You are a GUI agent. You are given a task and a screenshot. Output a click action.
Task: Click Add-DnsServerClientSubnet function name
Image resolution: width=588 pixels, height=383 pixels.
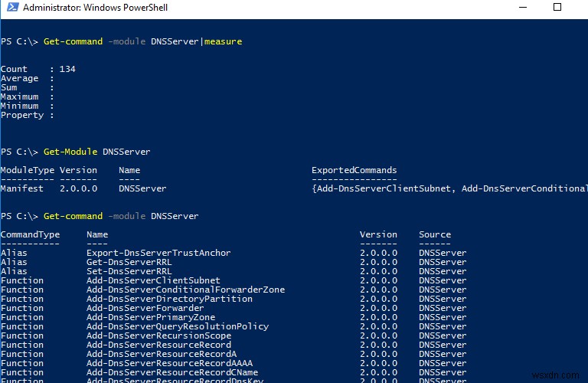tap(153, 280)
